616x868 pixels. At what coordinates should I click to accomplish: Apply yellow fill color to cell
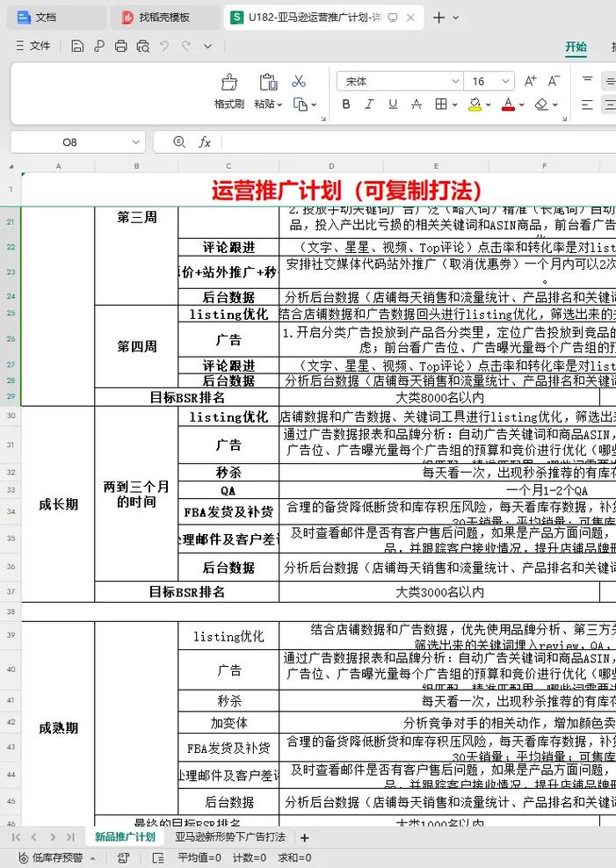coord(475,104)
